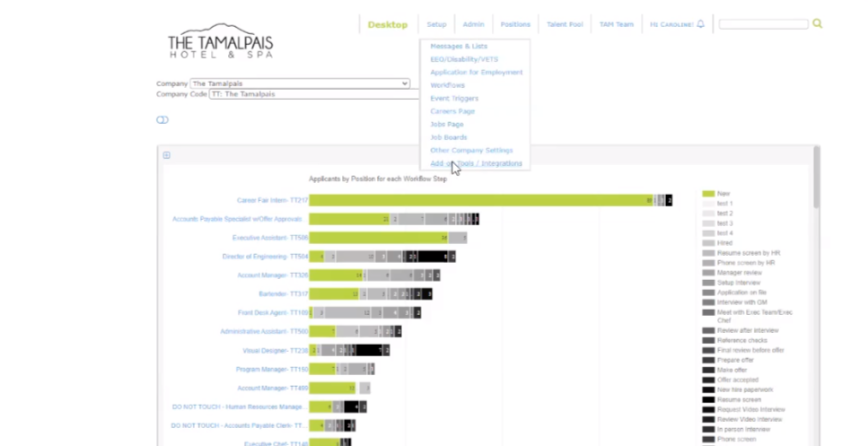Click the Hi Caroline user menu
This screenshot has height=446, width=868.
(x=671, y=24)
